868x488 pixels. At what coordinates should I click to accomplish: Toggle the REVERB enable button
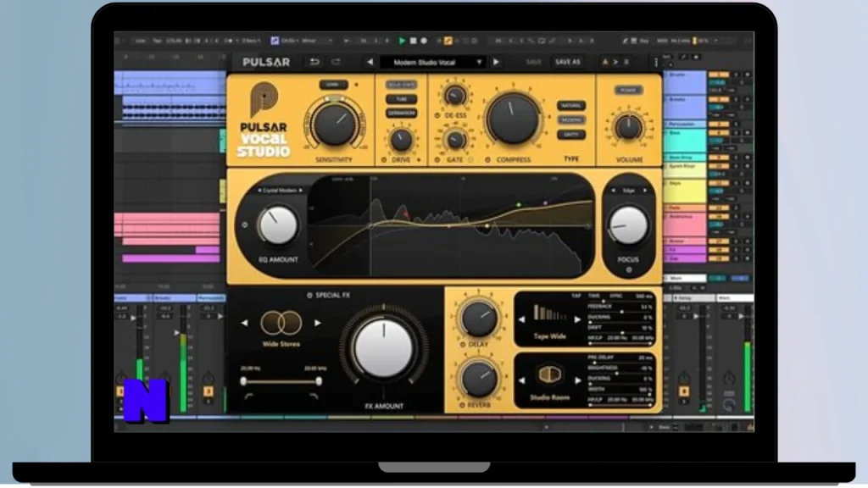(462, 406)
